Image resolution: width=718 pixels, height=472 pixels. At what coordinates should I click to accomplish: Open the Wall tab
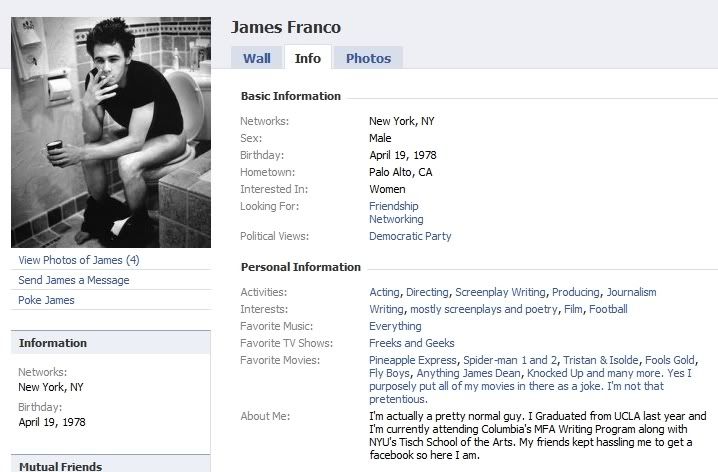pos(257,58)
